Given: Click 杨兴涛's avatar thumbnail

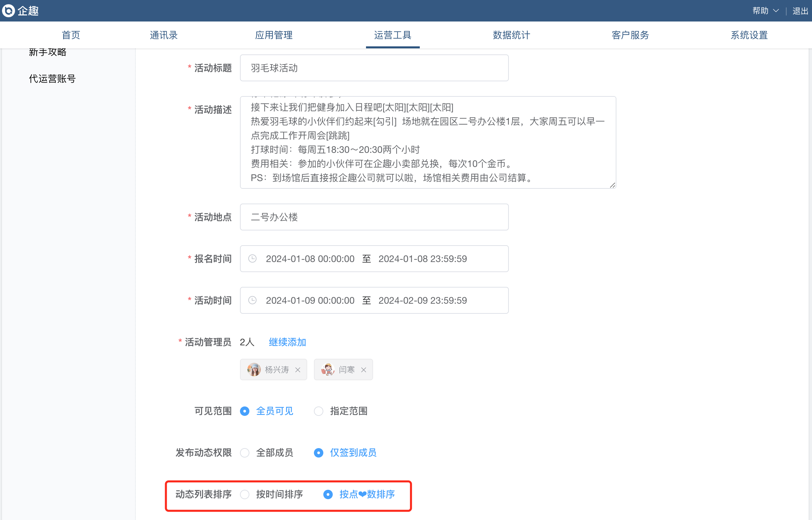Looking at the screenshot, I should (254, 370).
